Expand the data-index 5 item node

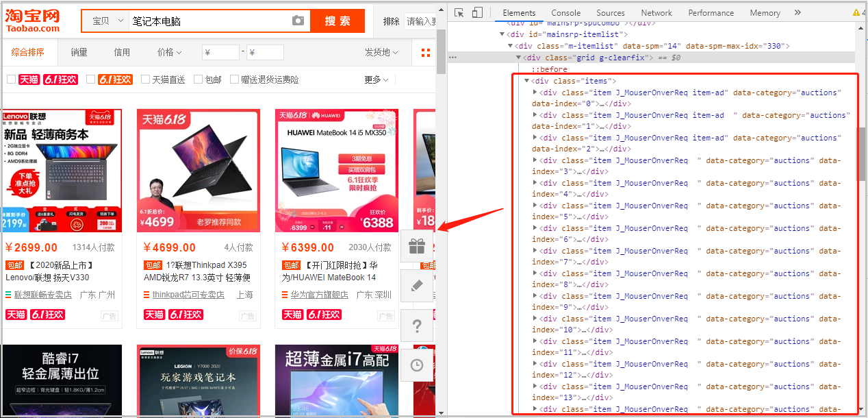[x=535, y=206]
